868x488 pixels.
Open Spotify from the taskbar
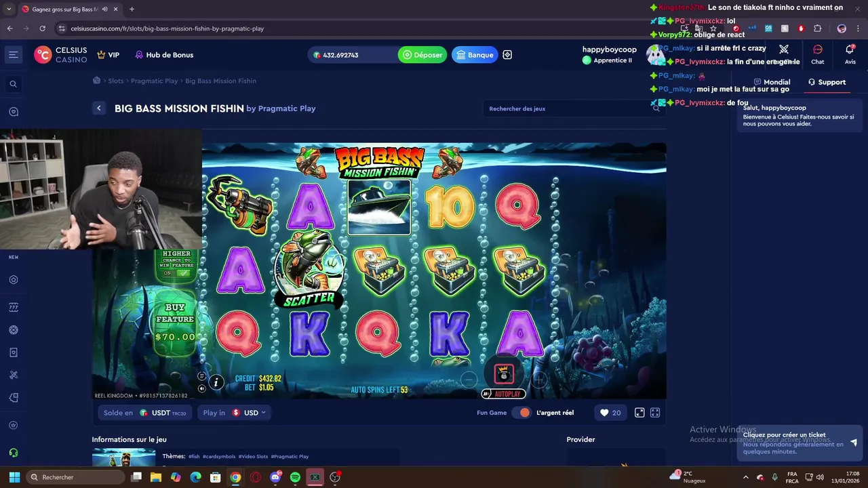pyautogui.click(x=295, y=477)
